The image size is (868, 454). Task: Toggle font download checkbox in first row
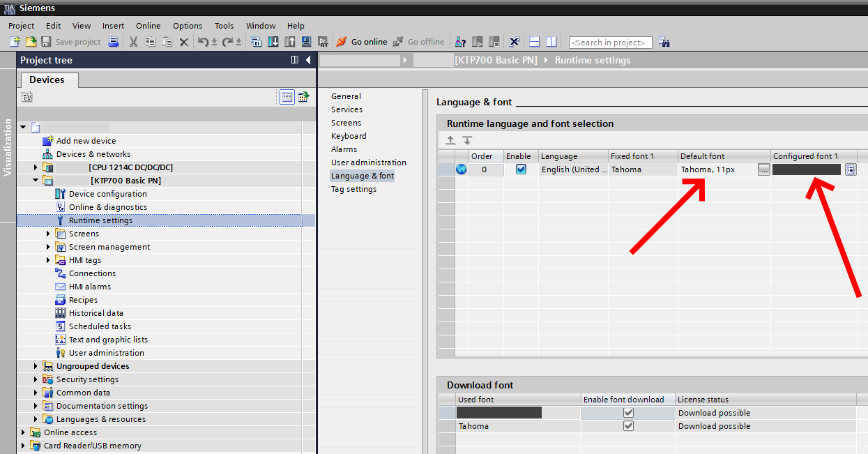(628, 413)
